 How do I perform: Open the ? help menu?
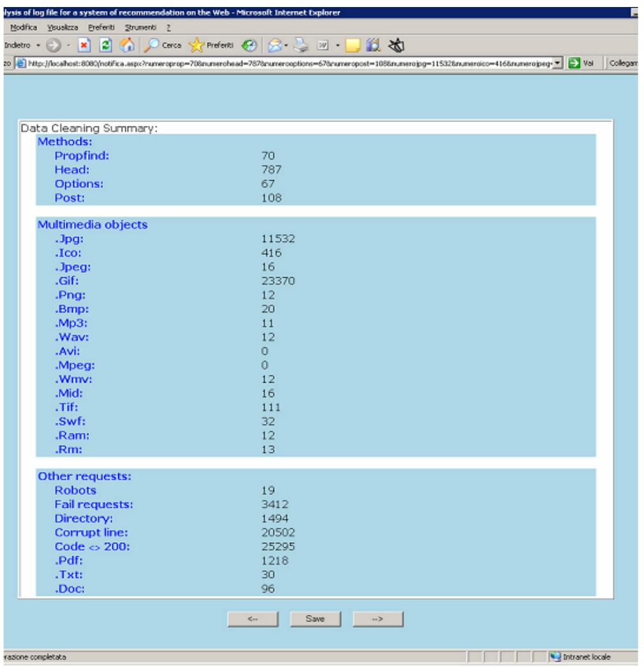coord(169,27)
